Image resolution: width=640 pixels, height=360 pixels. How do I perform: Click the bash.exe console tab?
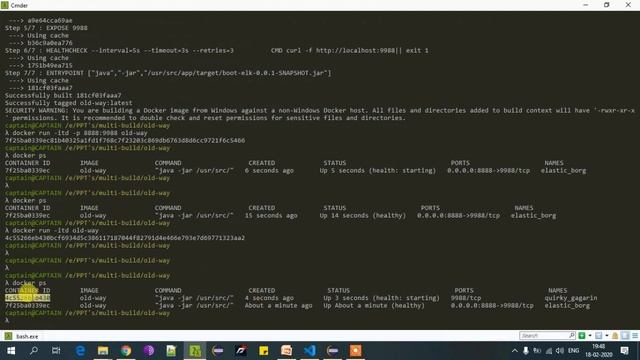pos(22,336)
